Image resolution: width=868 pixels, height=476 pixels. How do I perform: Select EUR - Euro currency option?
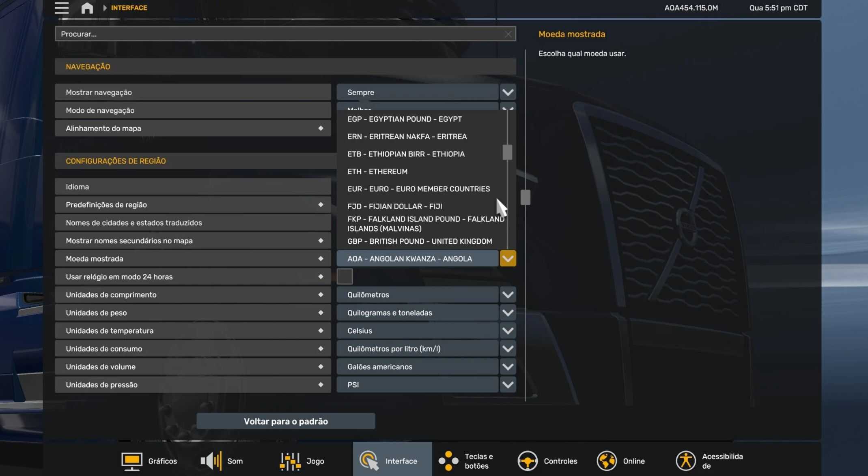pos(418,189)
